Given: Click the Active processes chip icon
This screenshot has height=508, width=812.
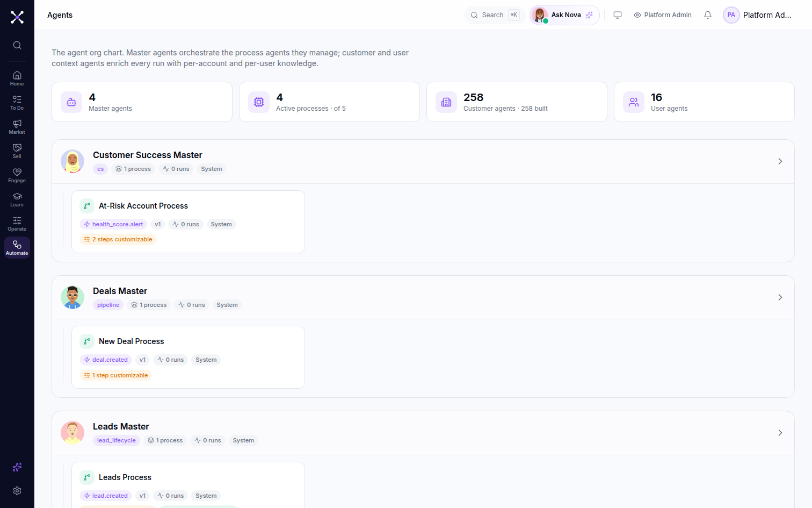Looking at the screenshot, I should (x=259, y=102).
